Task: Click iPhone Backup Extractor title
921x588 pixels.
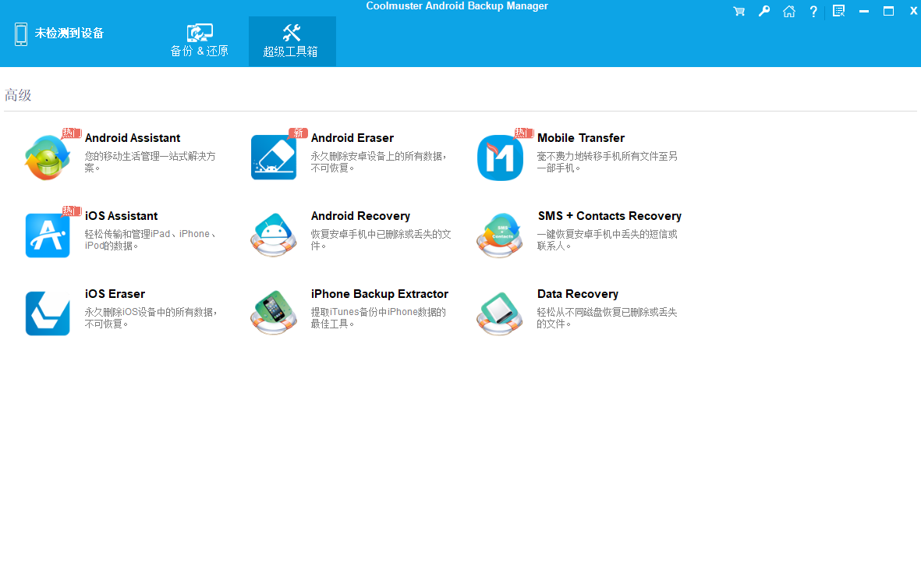Action: tap(380, 294)
